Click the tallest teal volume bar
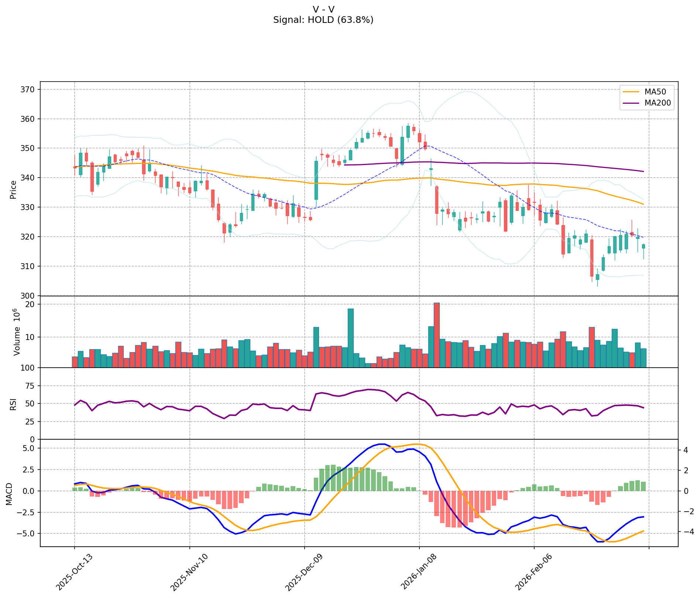The height and width of the screenshot is (598, 700). coord(350,337)
